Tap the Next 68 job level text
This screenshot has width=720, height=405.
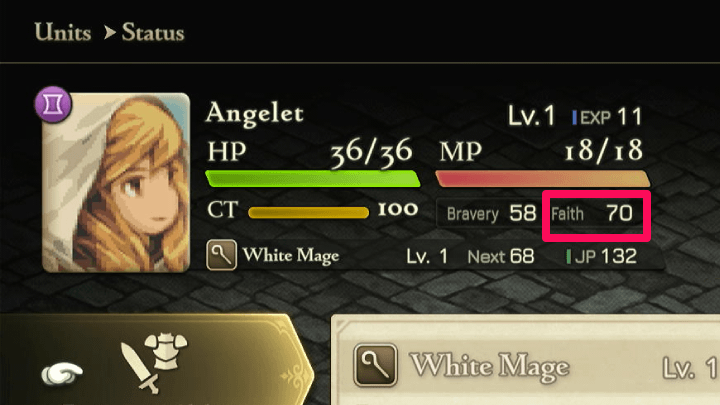pos(501,256)
